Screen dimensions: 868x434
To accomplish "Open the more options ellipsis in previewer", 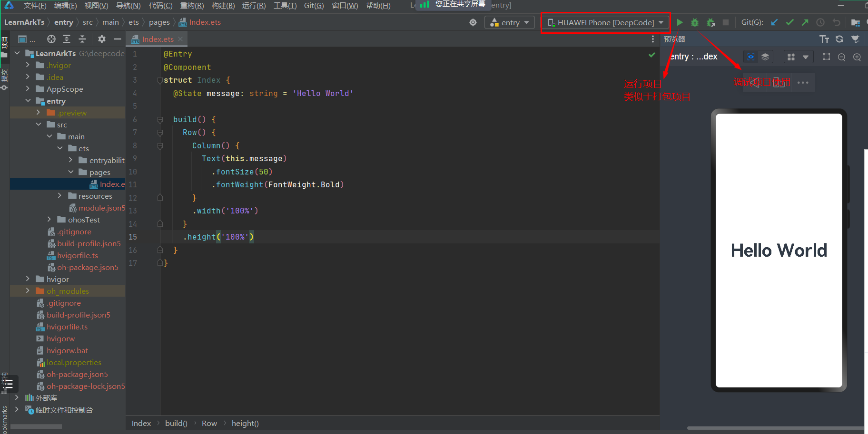I will click(803, 83).
